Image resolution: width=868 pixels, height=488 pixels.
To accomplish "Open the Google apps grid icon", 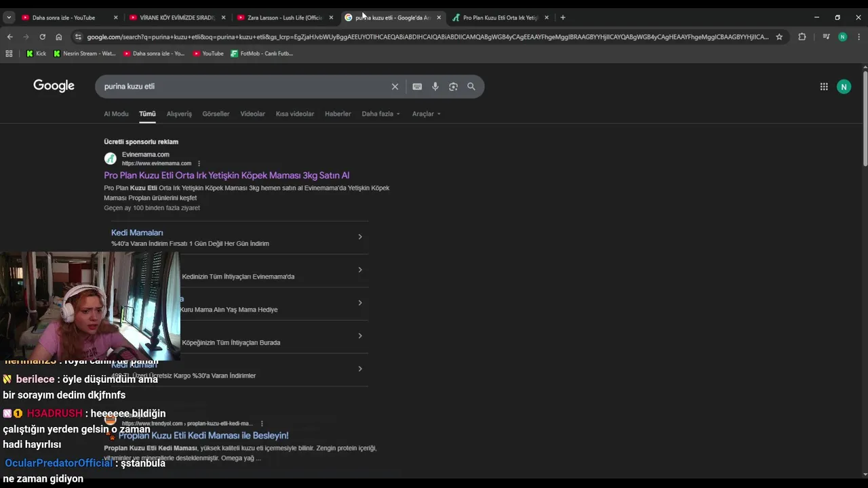I will [x=824, y=87].
